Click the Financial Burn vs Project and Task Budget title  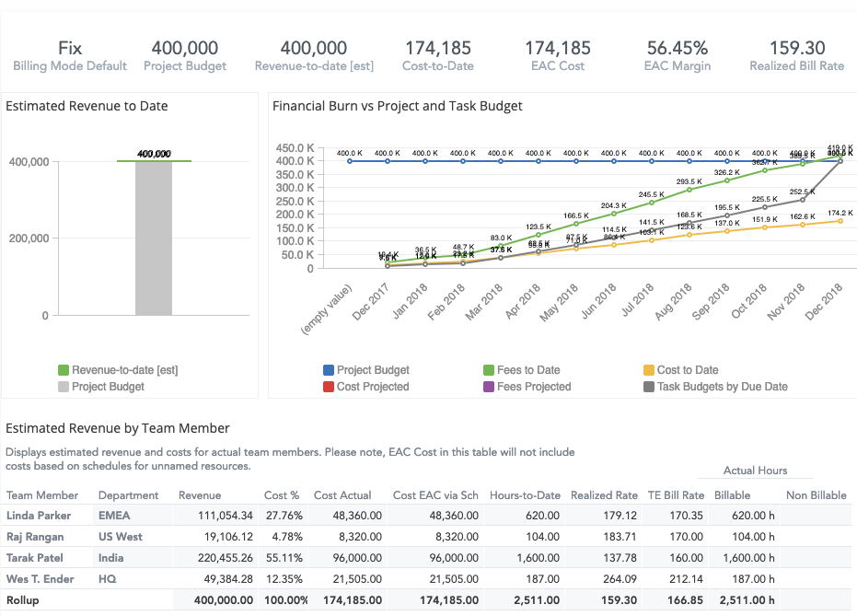click(x=398, y=106)
